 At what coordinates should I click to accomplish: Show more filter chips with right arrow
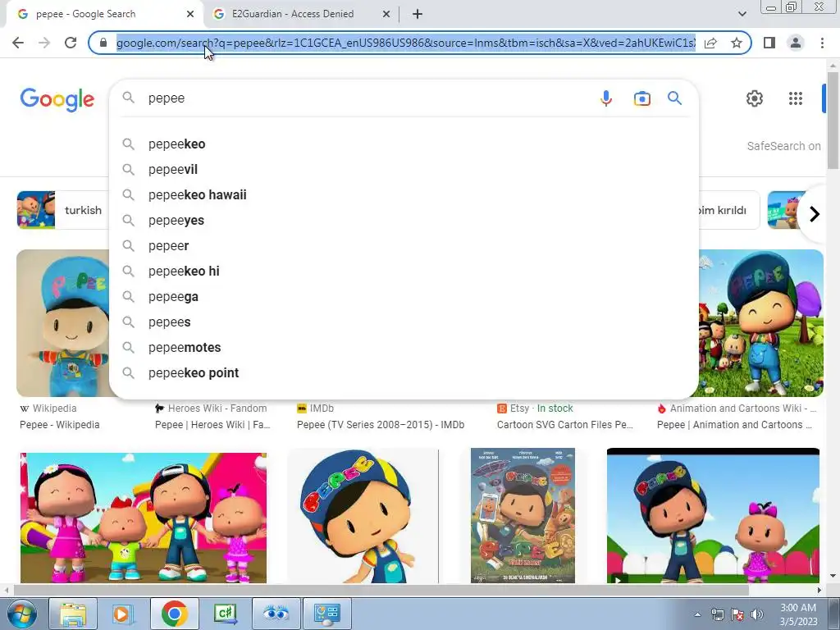[x=814, y=214]
